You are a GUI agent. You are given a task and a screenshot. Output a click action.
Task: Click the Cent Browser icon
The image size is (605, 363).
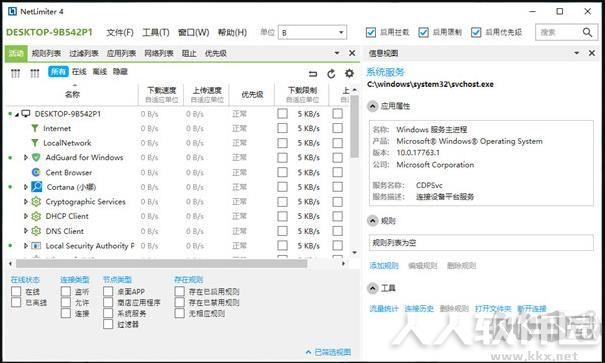[36, 172]
